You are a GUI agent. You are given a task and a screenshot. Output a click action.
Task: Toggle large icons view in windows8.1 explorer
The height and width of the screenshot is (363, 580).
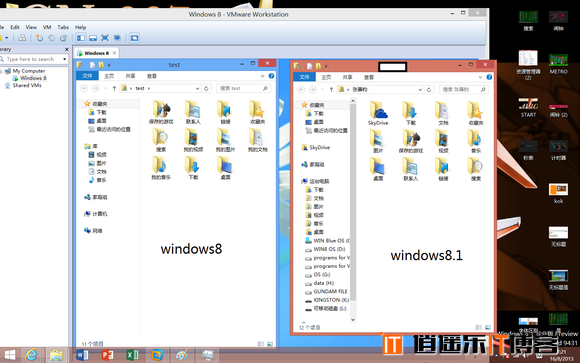click(x=488, y=327)
